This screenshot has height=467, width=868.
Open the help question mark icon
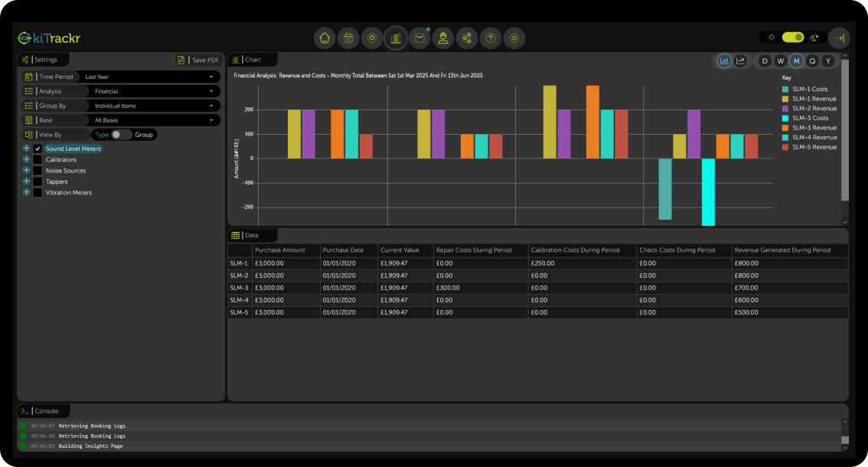[491, 38]
